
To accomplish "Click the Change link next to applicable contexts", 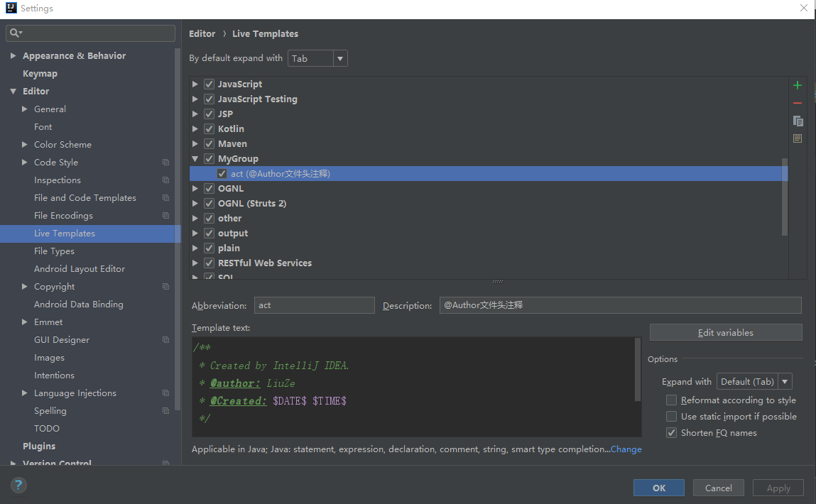I will [x=625, y=449].
